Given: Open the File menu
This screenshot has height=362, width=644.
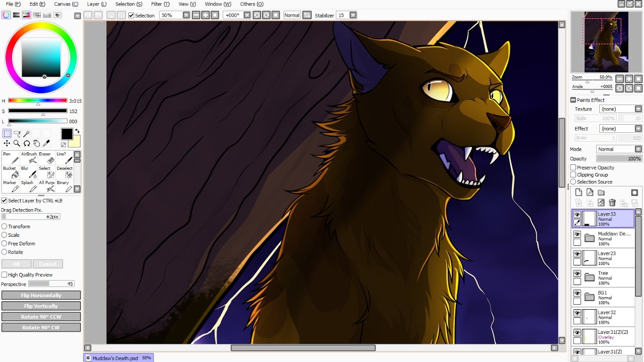Looking at the screenshot, I should 13,4.
